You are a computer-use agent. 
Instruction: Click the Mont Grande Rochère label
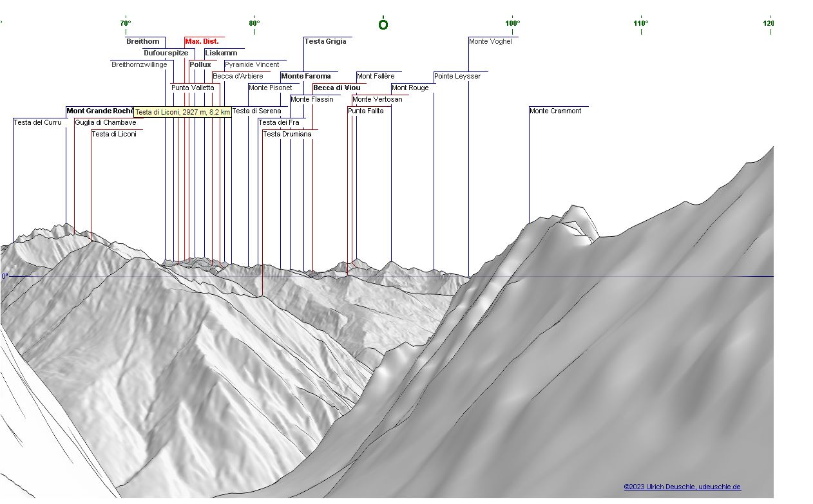[x=99, y=111]
